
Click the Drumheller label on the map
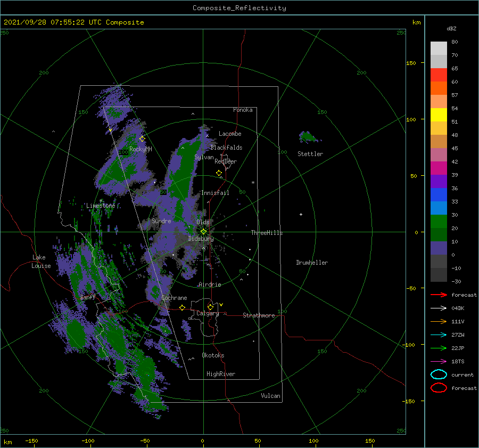pos(312,263)
